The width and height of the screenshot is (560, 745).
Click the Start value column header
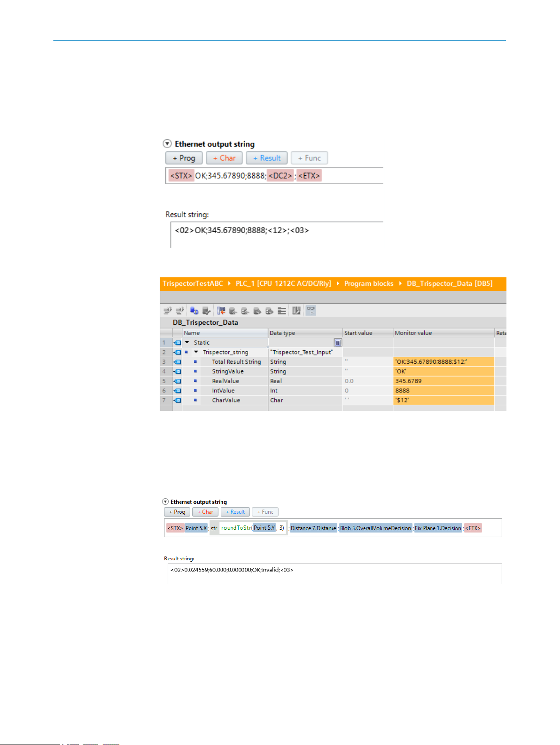pos(368,333)
